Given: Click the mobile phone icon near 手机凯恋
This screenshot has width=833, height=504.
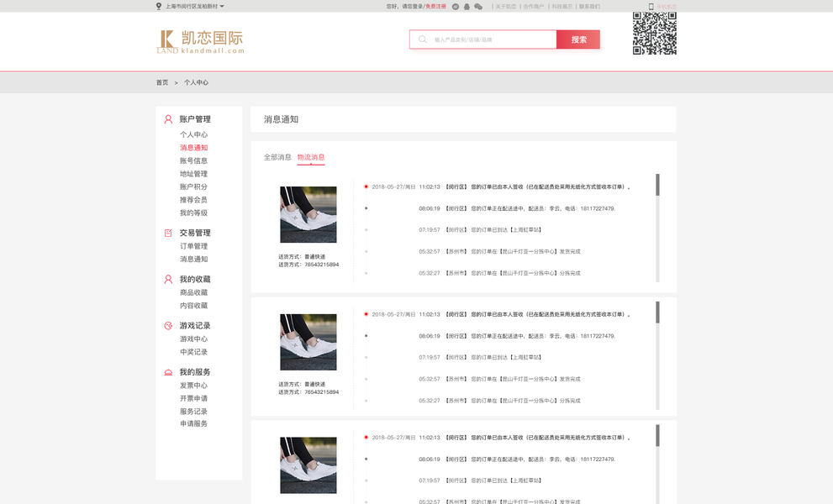Looking at the screenshot, I should [650, 7].
